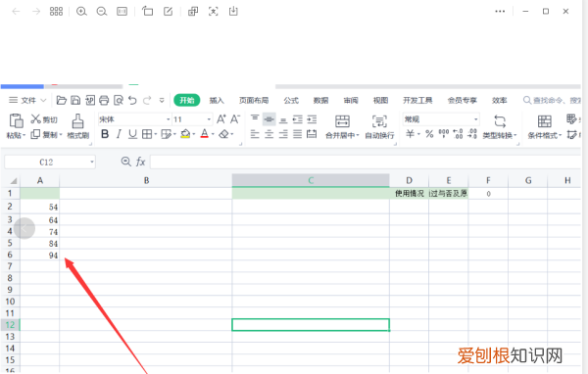Expand border style dropdown arrow
The image size is (588, 374).
click(155, 134)
